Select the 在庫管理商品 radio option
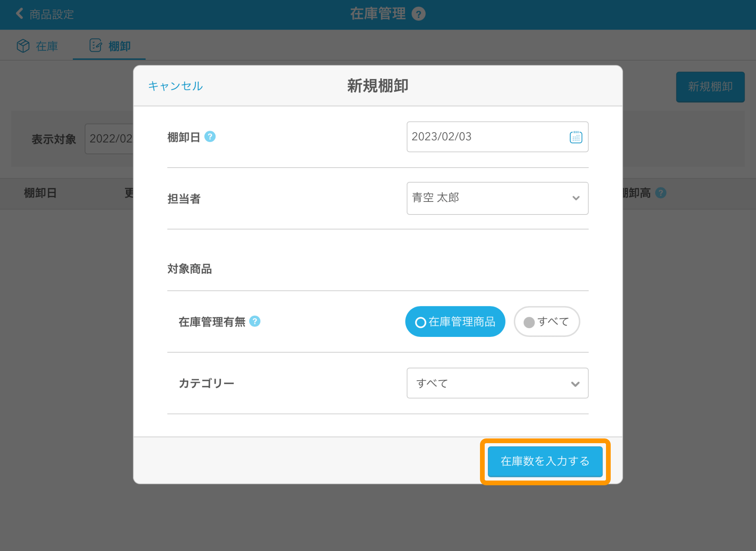Viewport: 756px width, 551px height. coord(455,322)
